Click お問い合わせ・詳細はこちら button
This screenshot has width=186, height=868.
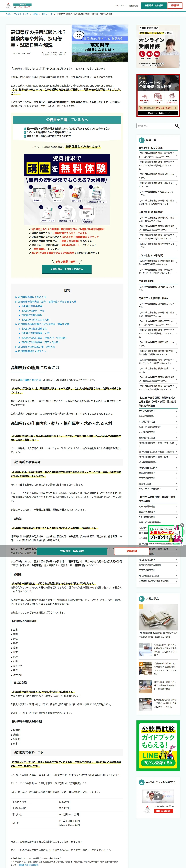pos(158,113)
